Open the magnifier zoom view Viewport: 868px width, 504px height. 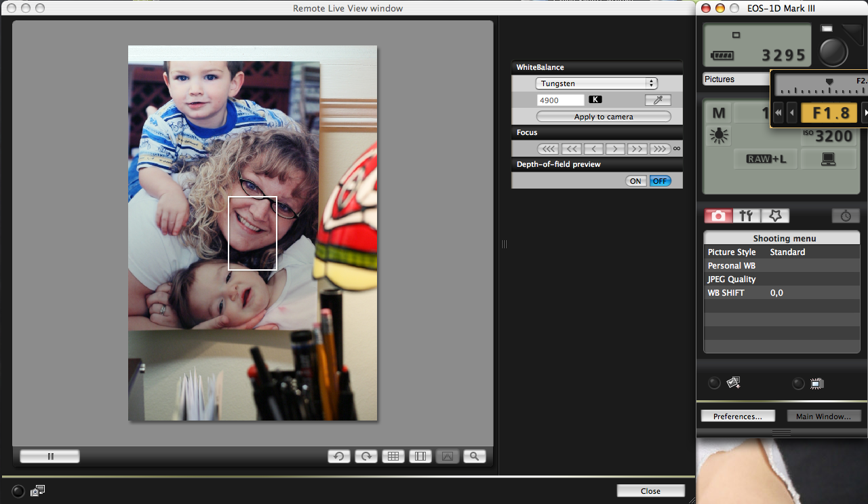474,457
